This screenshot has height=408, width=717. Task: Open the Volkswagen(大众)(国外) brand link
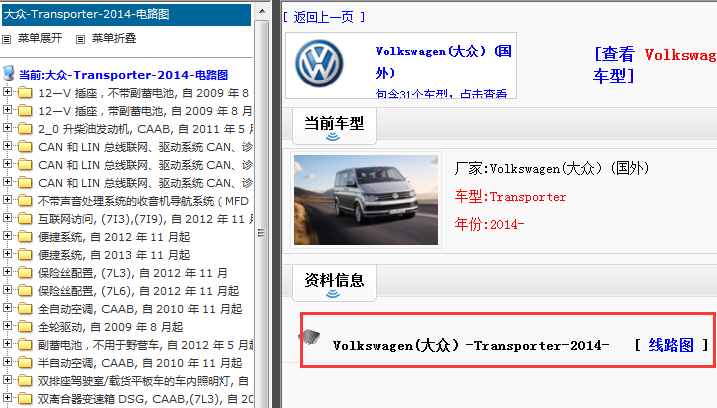[443, 62]
